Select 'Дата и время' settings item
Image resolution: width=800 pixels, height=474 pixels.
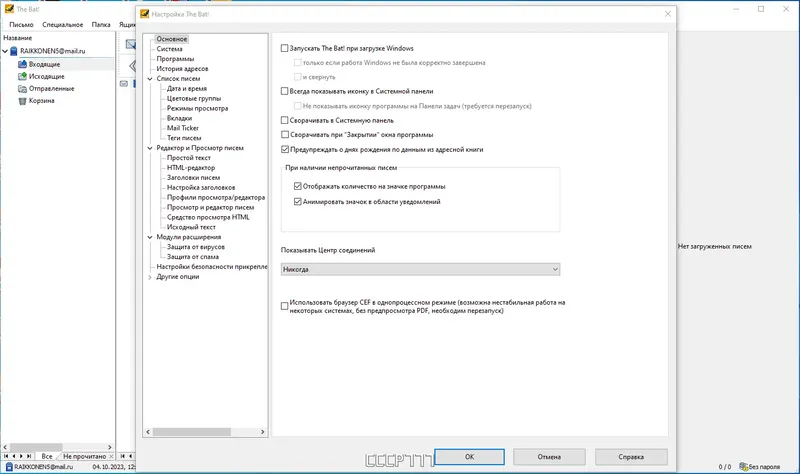pos(187,88)
